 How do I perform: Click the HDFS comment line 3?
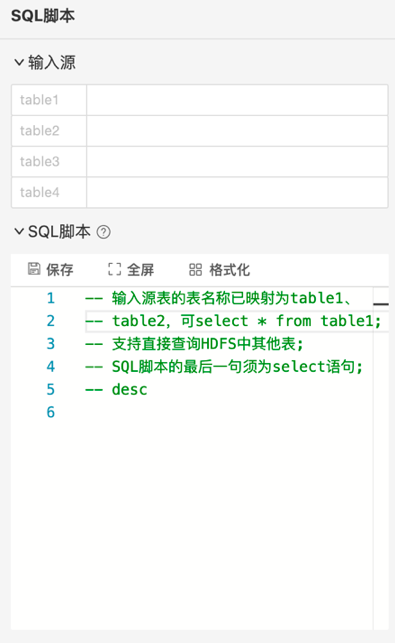pos(194,344)
